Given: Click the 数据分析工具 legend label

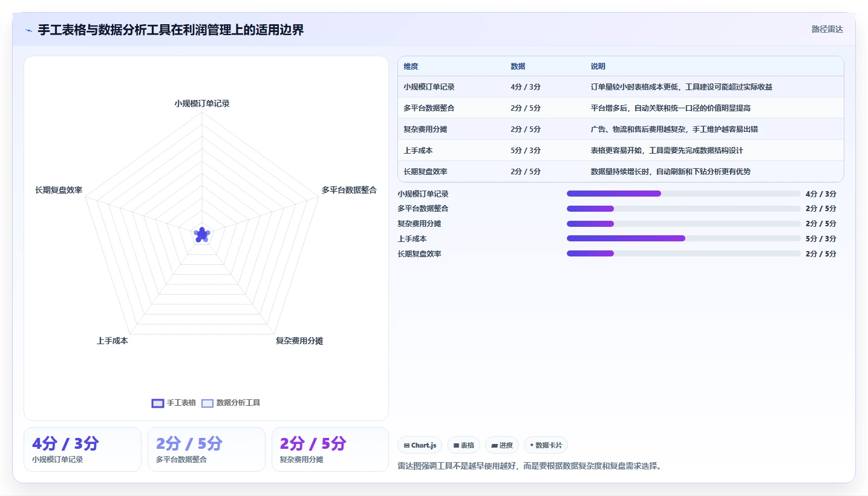Looking at the screenshot, I should [x=238, y=403].
